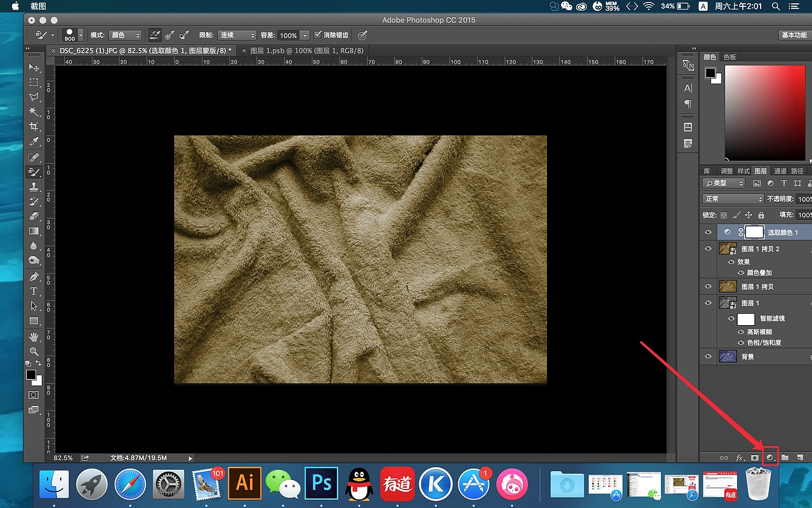Open the tool preset picker arrow
Image resolution: width=812 pixels, height=508 pixels.
pyautogui.click(x=53, y=36)
